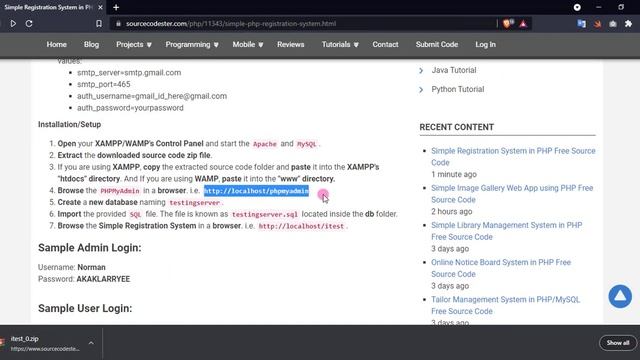The width and height of the screenshot is (640, 360).
Task: Open the Reviews menu item
Action: 291,44
